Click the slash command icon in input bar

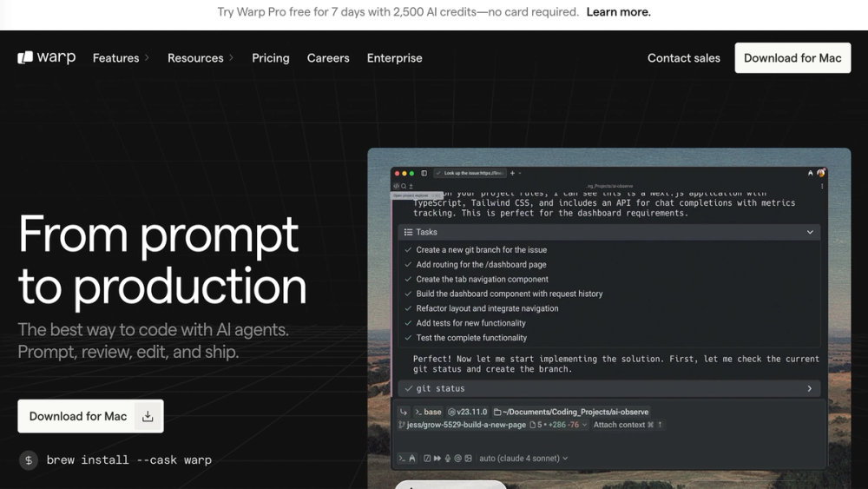click(x=427, y=459)
